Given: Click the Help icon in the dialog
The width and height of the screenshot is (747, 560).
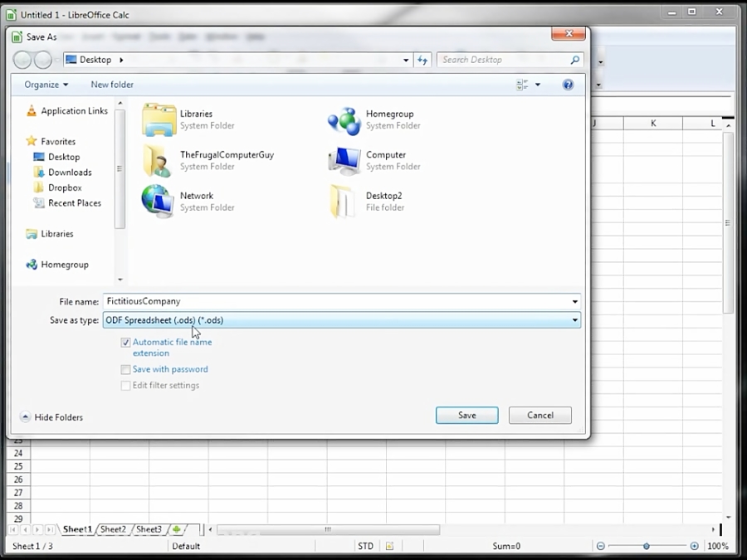Looking at the screenshot, I should [568, 84].
